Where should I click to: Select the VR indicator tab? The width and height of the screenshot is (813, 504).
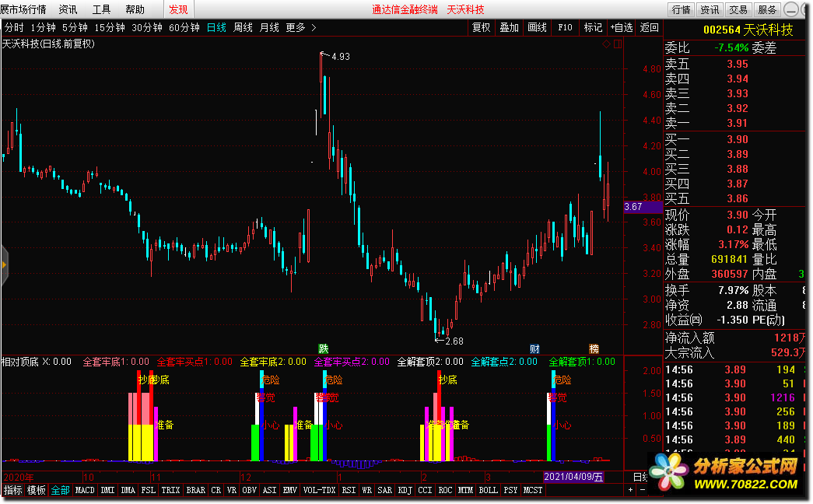(x=232, y=490)
